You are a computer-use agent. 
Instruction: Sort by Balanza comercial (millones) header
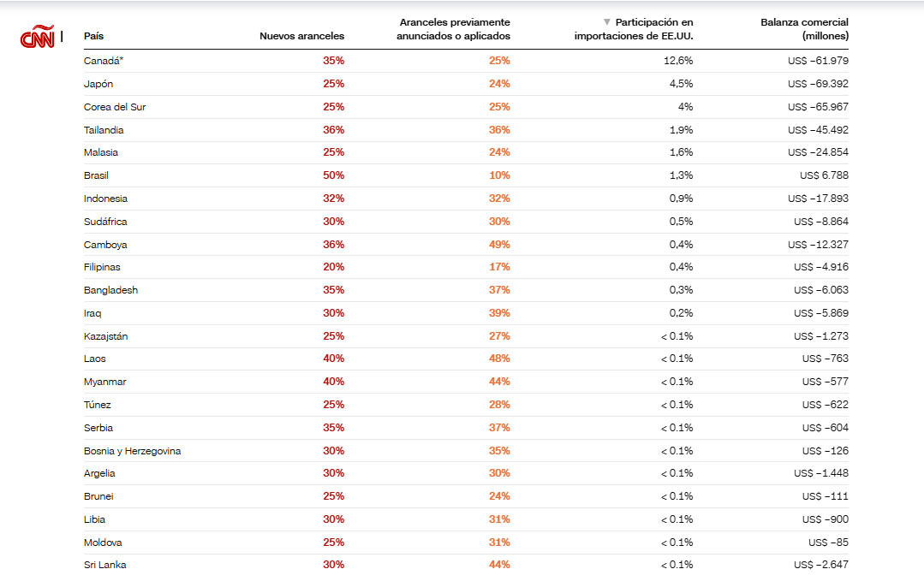coord(804,29)
